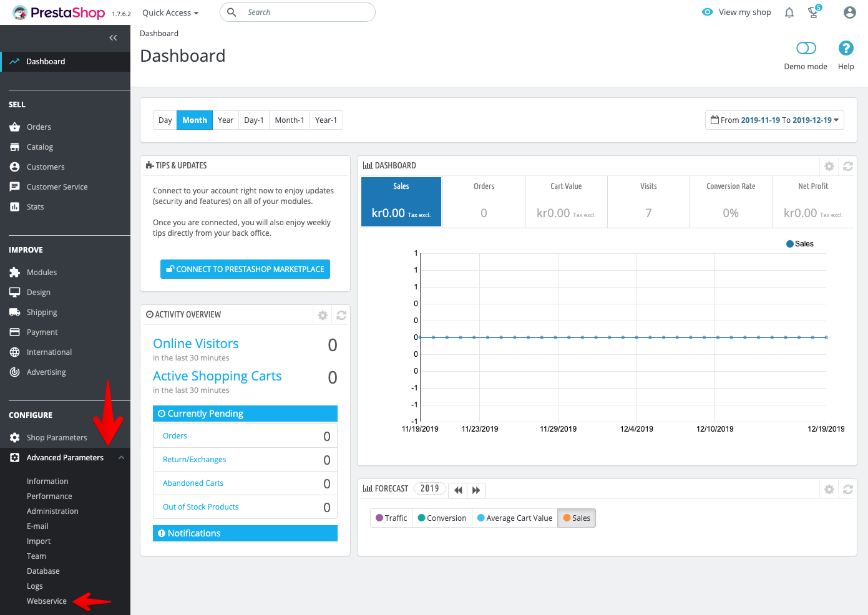Select the Month period tab
This screenshot has height=615, width=868.
pyautogui.click(x=195, y=120)
